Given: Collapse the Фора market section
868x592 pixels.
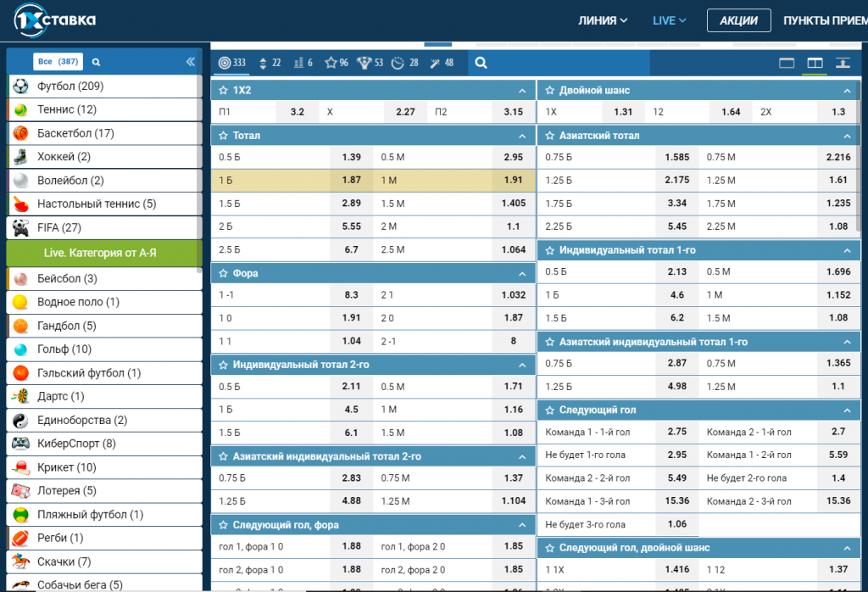Looking at the screenshot, I should point(522,274).
